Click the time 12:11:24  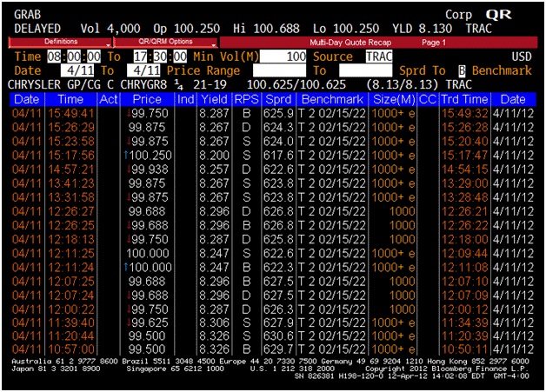(x=71, y=268)
